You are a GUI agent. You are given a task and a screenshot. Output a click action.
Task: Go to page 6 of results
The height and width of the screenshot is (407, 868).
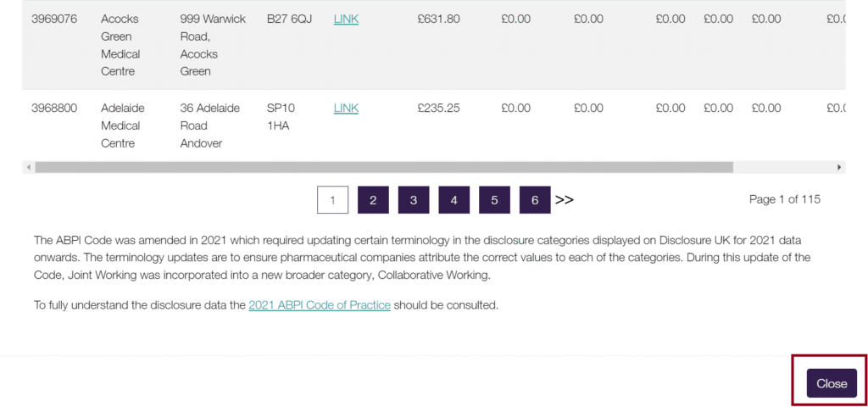535,200
